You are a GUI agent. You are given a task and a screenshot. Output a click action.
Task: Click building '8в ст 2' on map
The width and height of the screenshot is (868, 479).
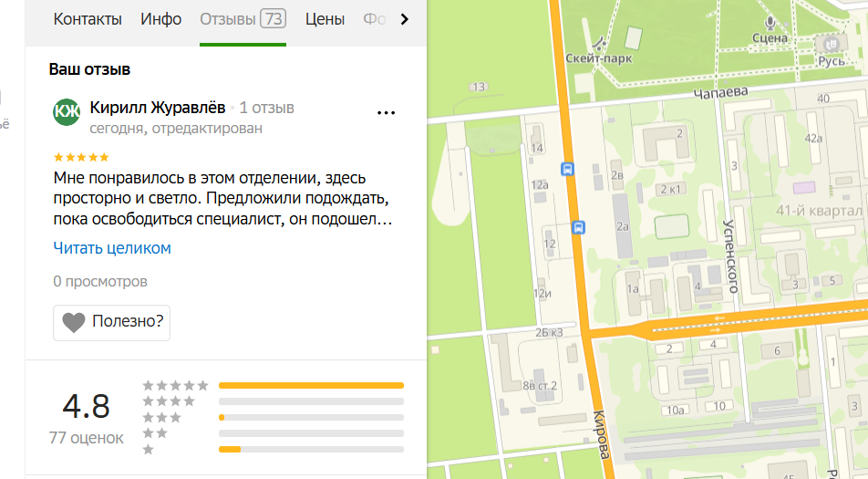(x=540, y=386)
